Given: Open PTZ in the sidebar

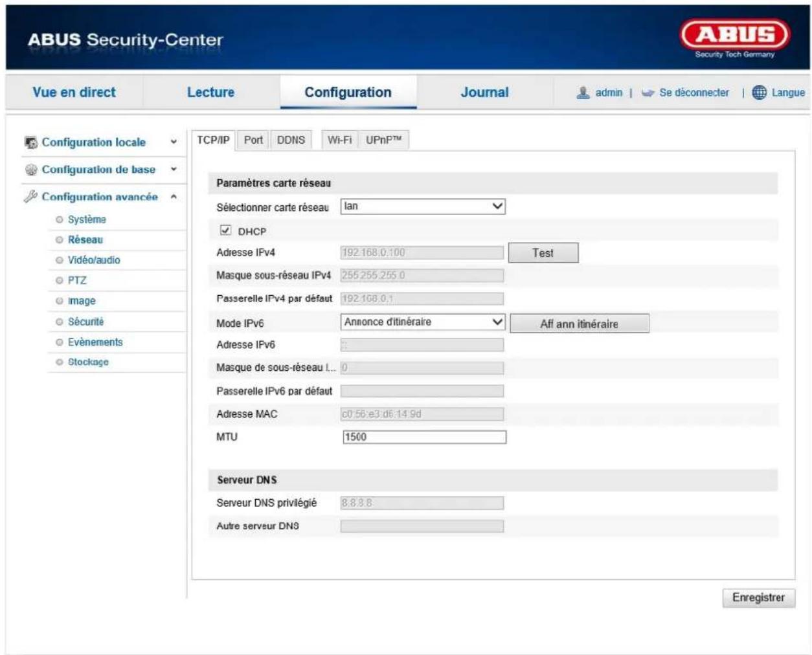Looking at the screenshot, I should (x=77, y=280).
